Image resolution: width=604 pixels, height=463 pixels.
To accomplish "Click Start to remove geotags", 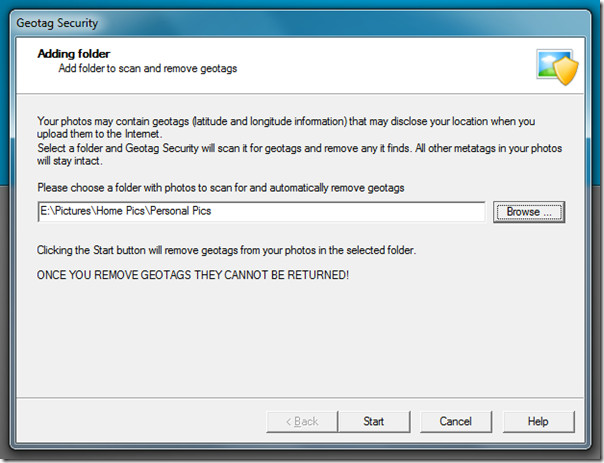I will point(374,421).
